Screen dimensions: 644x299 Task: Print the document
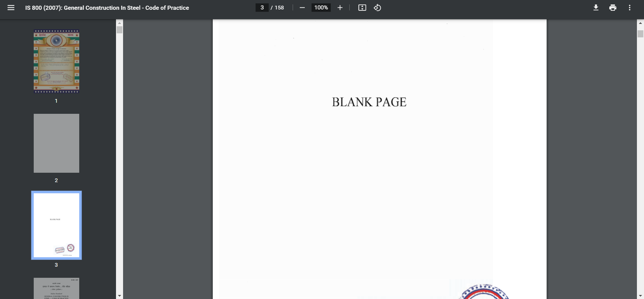click(x=613, y=8)
